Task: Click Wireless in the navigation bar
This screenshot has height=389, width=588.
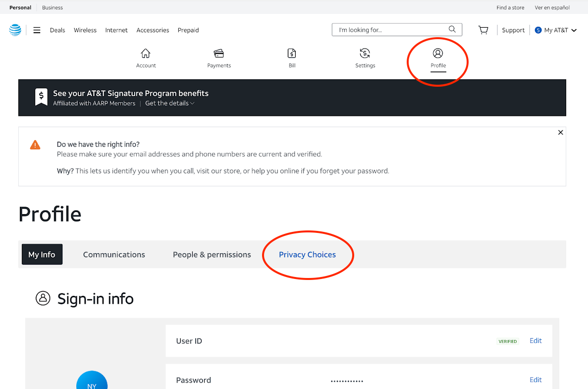Action: click(x=85, y=30)
